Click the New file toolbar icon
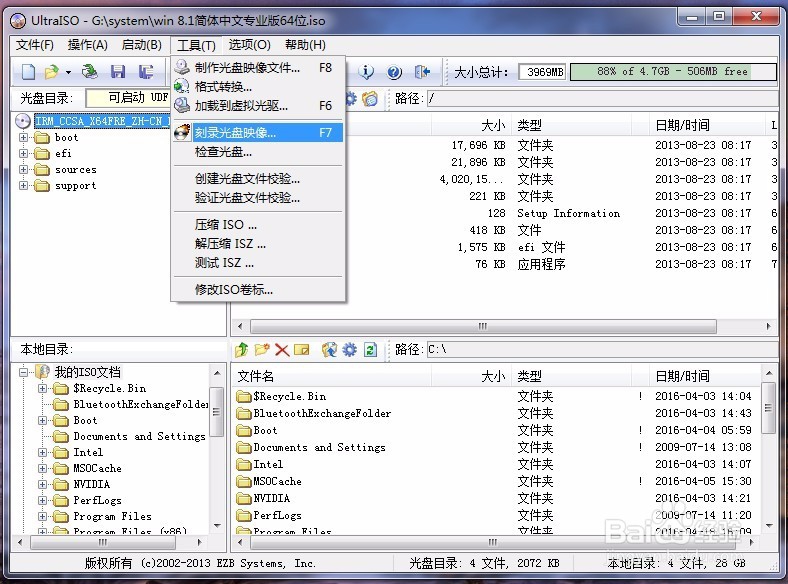The image size is (788, 584). tap(28, 72)
